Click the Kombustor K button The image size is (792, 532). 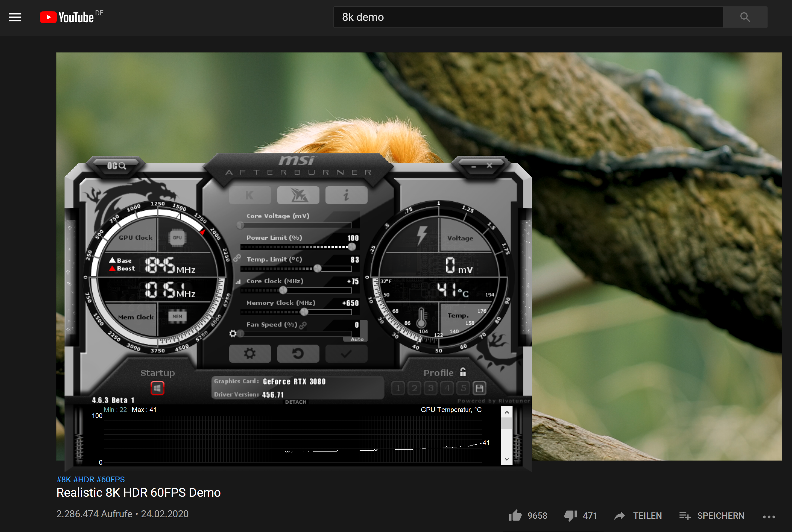click(x=250, y=195)
